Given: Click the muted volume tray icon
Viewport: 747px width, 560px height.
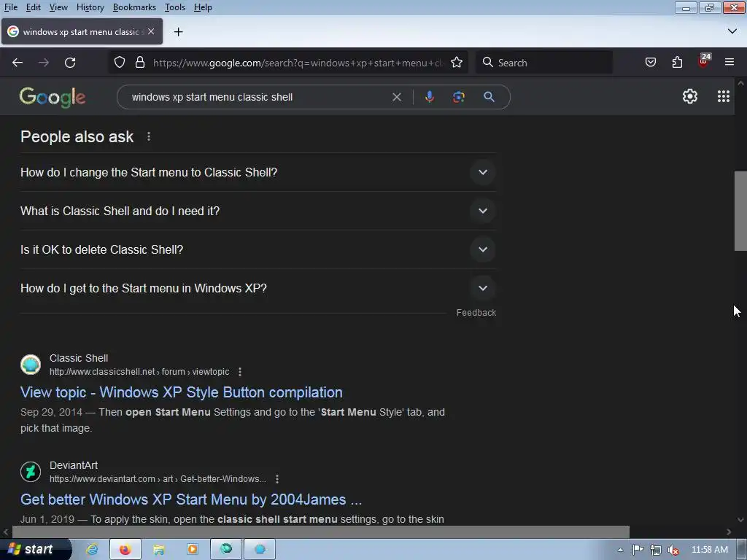Looking at the screenshot, I should click(673, 550).
